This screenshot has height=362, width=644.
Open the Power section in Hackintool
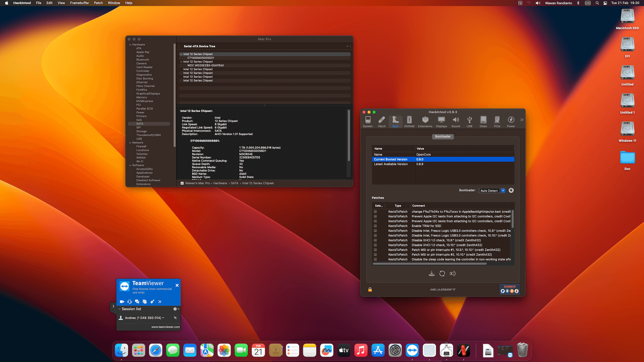click(511, 122)
